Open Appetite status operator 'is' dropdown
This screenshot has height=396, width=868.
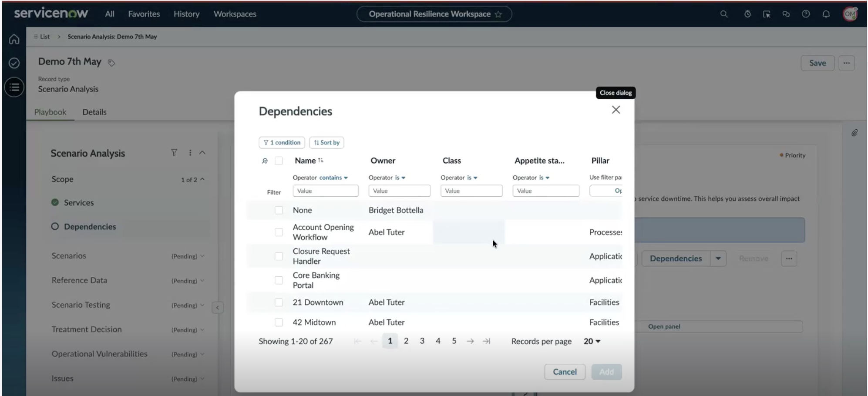544,178
